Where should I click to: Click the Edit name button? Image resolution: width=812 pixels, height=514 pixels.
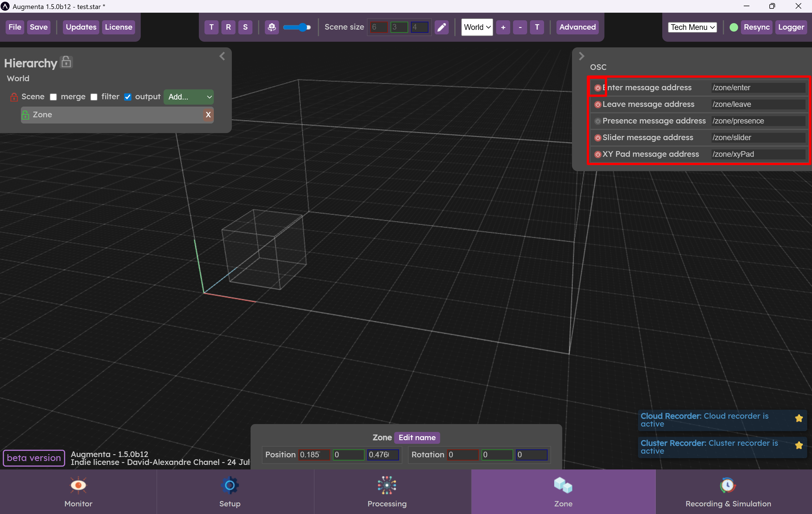[x=417, y=438]
